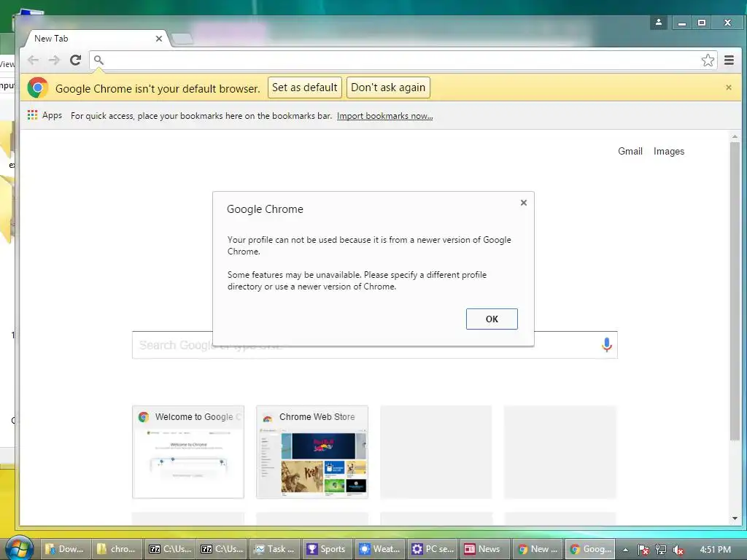Click the Chrome logo in the infobar

pos(38,87)
